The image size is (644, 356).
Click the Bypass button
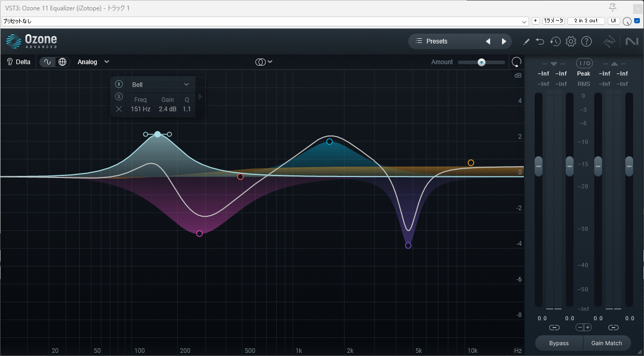559,343
